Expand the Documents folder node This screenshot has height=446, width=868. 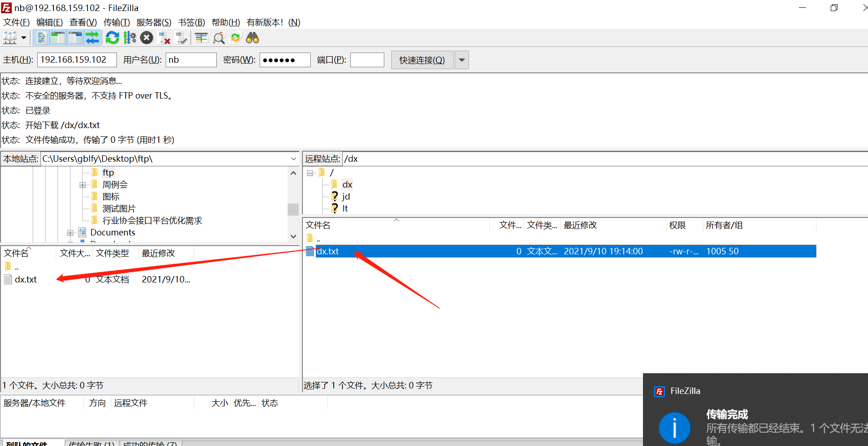pyautogui.click(x=70, y=233)
